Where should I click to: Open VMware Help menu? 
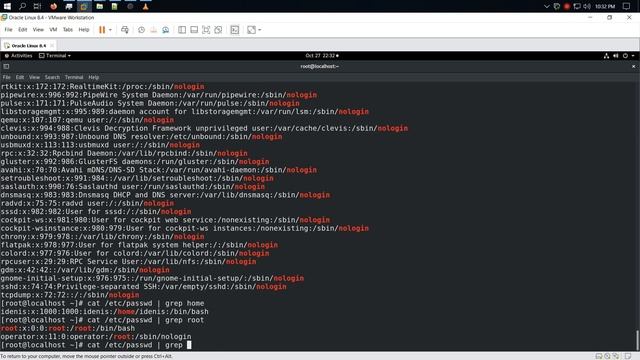[84, 30]
